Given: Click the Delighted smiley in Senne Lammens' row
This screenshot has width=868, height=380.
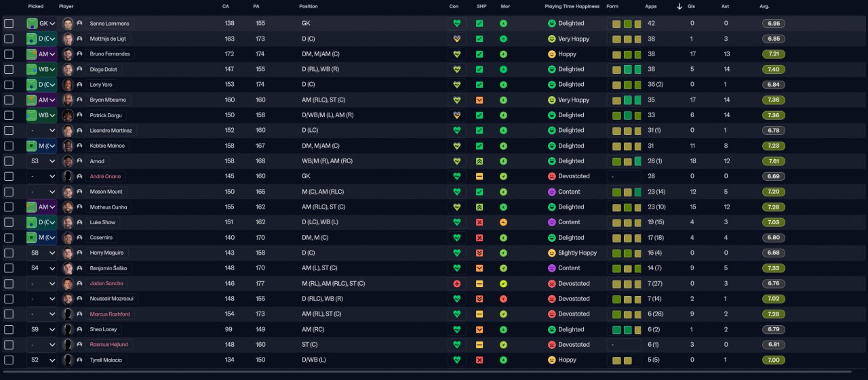Looking at the screenshot, I should [x=552, y=23].
